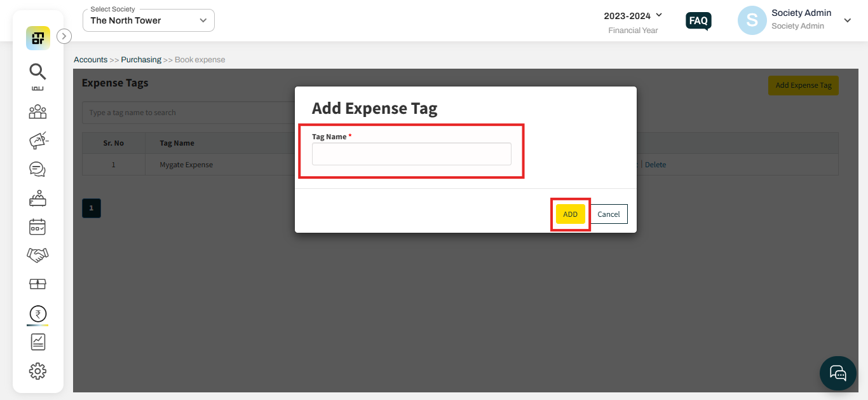The image size is (868, 400).
Task: Open the search tool in the sidebar
Action: (37, 72)
